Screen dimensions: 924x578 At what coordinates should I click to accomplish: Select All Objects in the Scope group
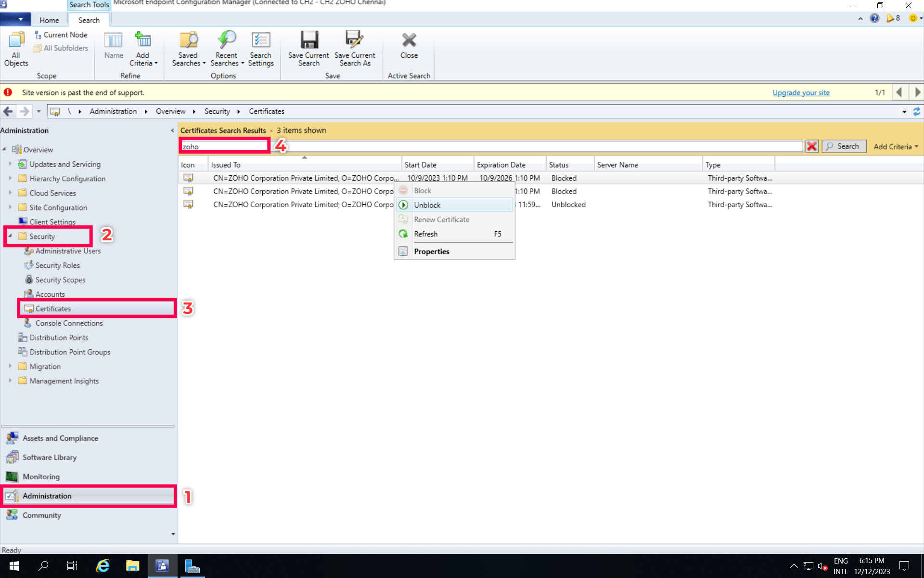(x=16, y=48)
